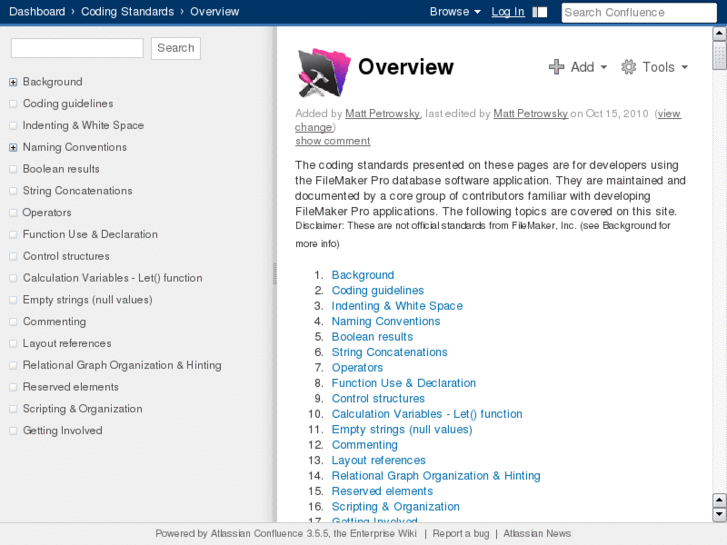Image resolution: width=727 pixels, height=545 pixels.
Task: Click the plus icon of Add
Action: point(556,67)
